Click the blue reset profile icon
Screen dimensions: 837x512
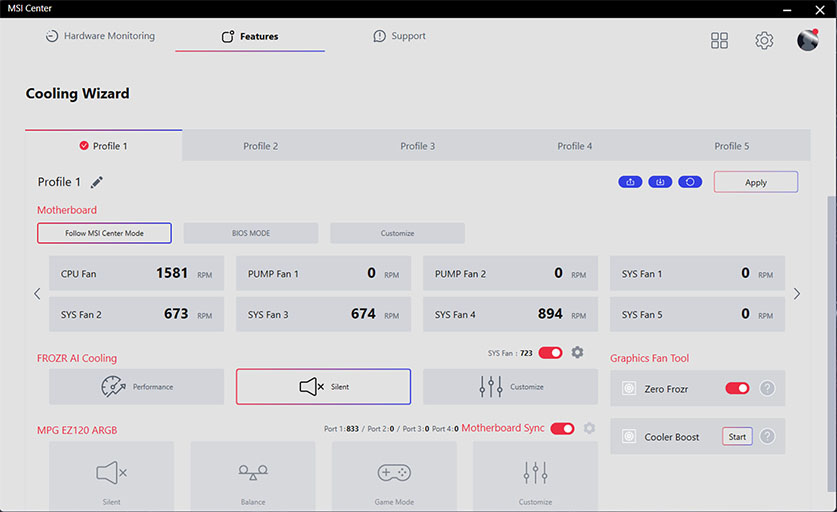pyautogui.click(x=690, y=182)
